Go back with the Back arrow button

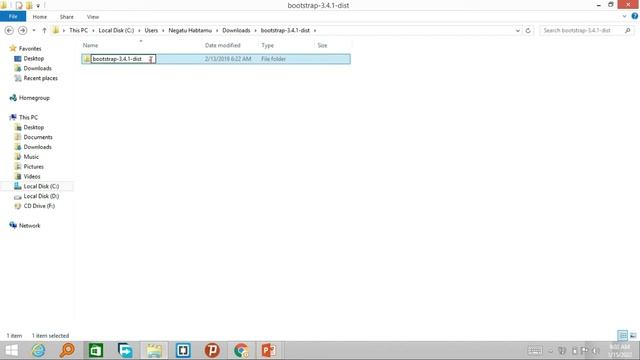[9, 31]
